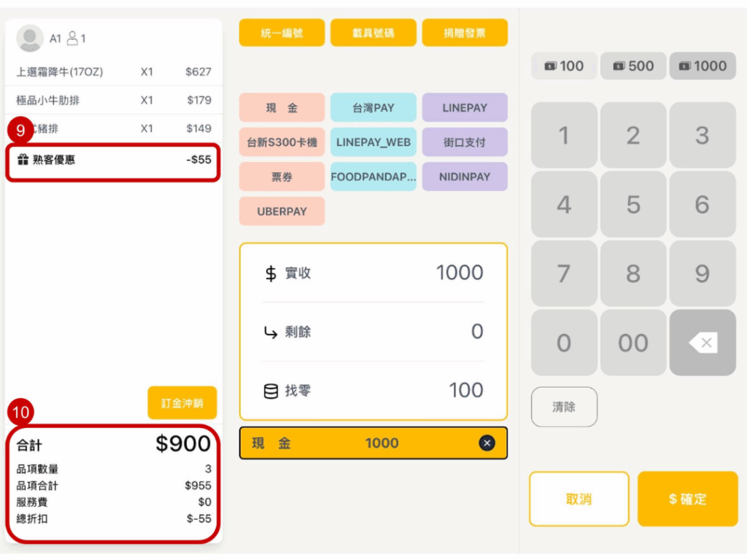Choose 街口支付 payment option

pos(465,142)
